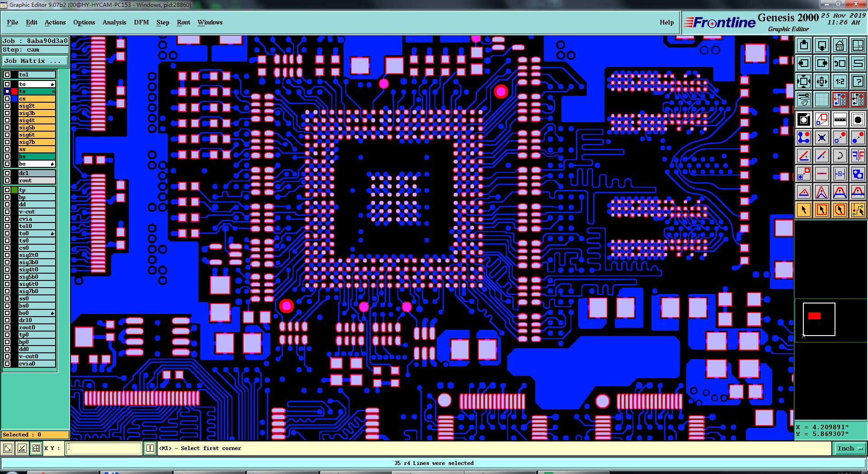
Task: Click the polygon area select pointer icon
Action: tap(840, 210)
